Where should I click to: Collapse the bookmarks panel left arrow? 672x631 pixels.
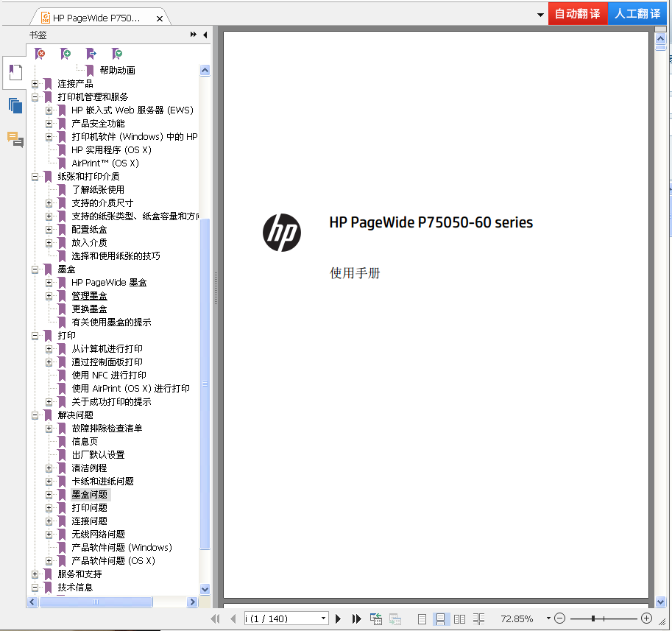click(205, 35)
